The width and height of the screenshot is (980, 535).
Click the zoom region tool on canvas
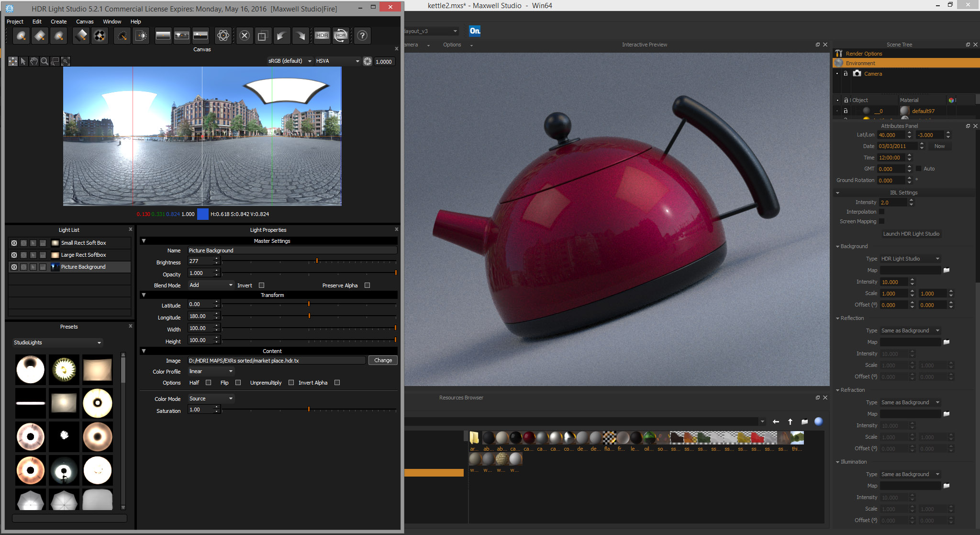click(55, 61)
